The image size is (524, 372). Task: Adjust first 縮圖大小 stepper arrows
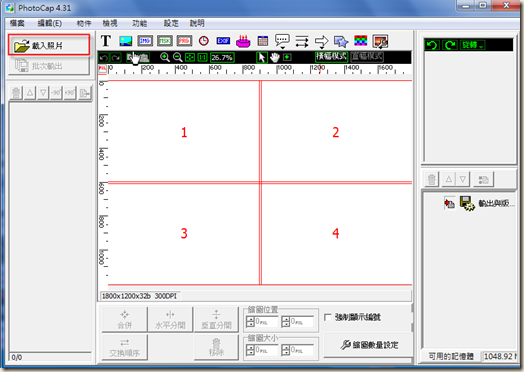coord(250,350)
